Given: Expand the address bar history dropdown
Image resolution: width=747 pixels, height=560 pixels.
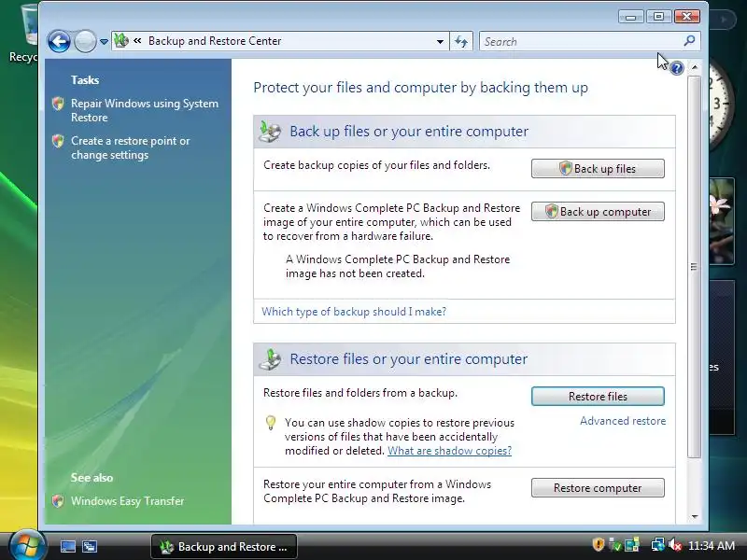Looking at the screenshot, I should [x=440, y=41].
